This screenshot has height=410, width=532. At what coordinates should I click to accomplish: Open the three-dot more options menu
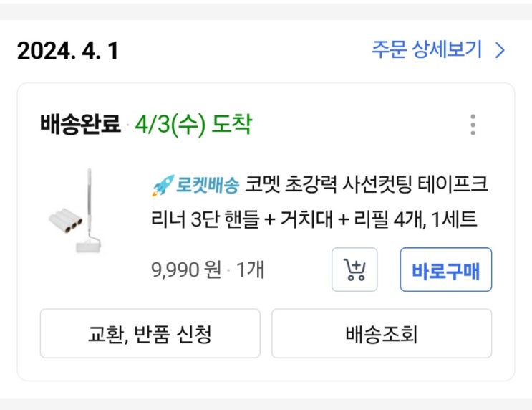(x=473, y=125)
